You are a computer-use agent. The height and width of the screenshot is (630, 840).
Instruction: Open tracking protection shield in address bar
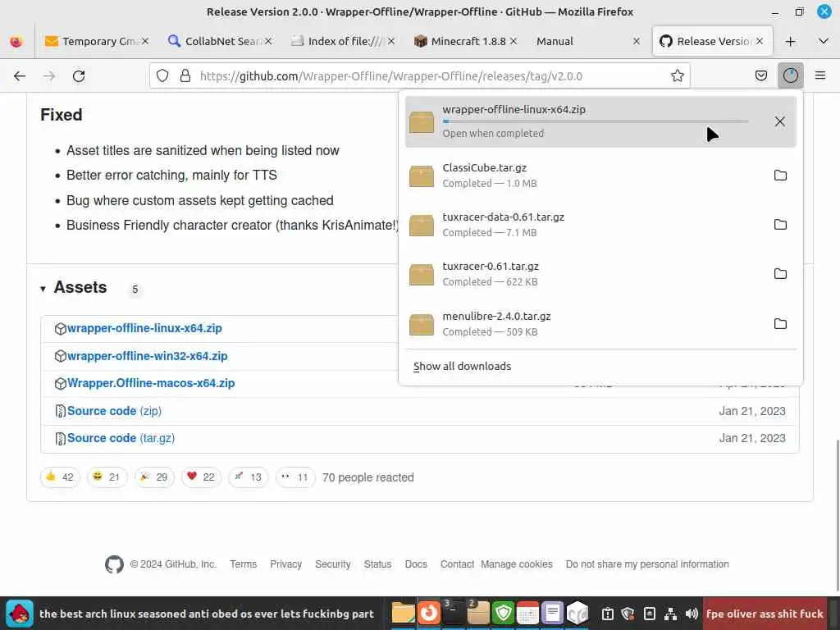click(x=162, y=76)
